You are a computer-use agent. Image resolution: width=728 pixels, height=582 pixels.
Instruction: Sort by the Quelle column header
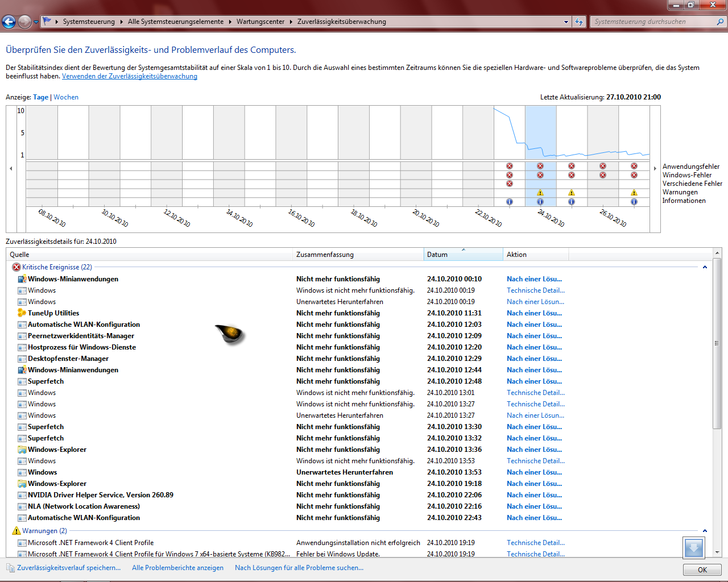click(x=150, y=255)
